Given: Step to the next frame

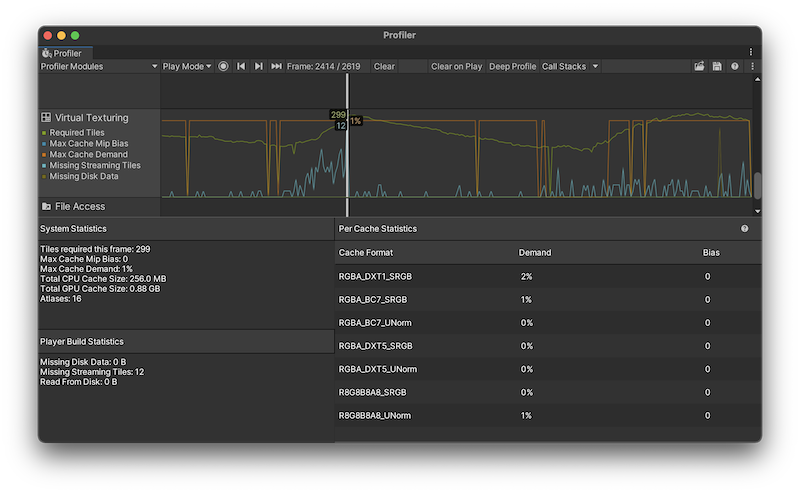Looking at the screenshot, I should coord(259,67).
